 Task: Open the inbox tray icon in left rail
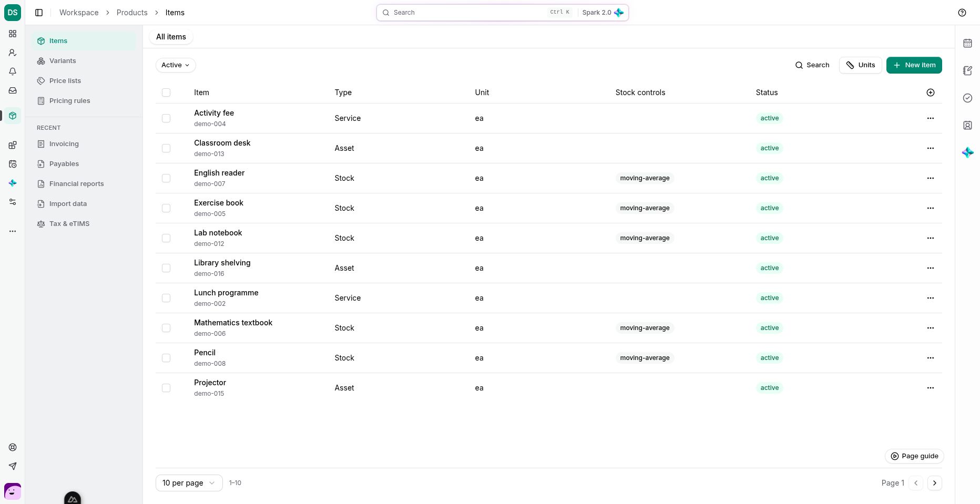click(13, 90)
